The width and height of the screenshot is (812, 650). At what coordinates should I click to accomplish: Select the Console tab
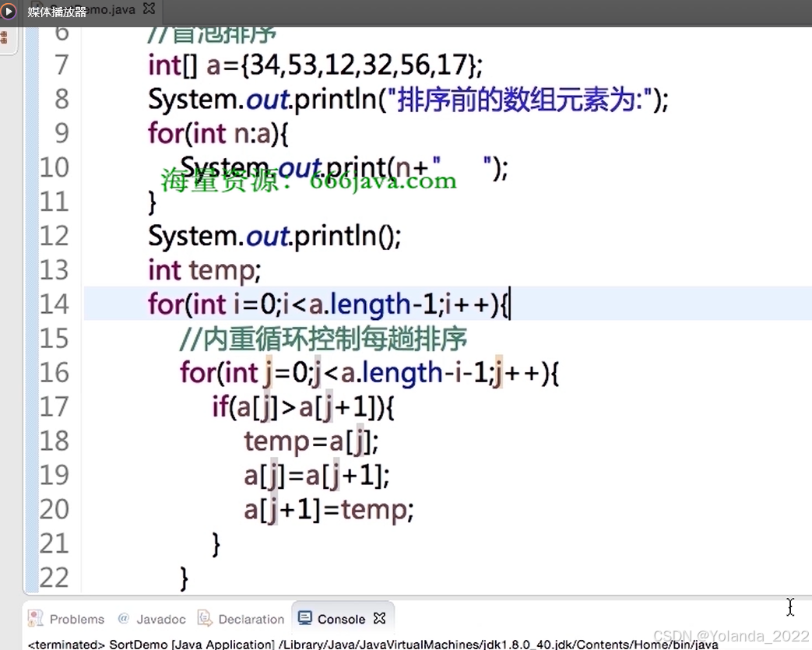pos(341,619)
